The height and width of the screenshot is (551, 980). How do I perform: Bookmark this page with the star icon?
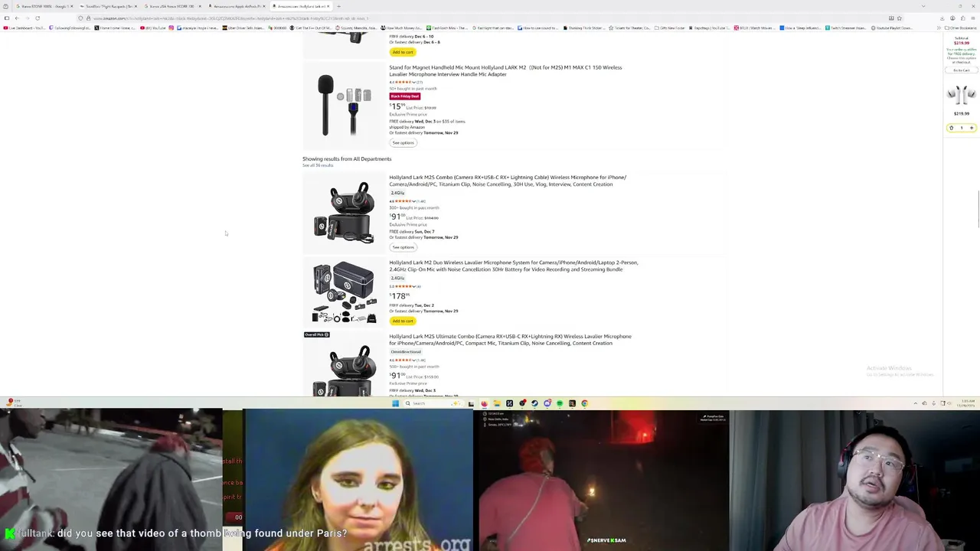pyautogui.click(x=900, y=18)
